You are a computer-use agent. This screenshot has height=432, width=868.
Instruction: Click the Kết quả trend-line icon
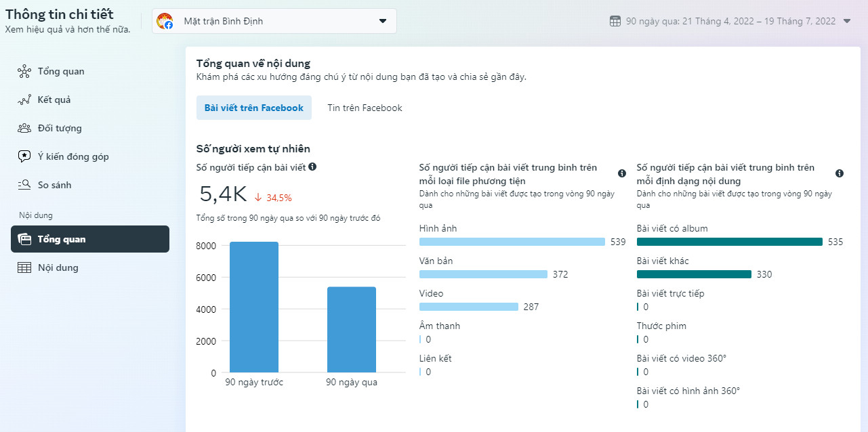pos(24,100)
